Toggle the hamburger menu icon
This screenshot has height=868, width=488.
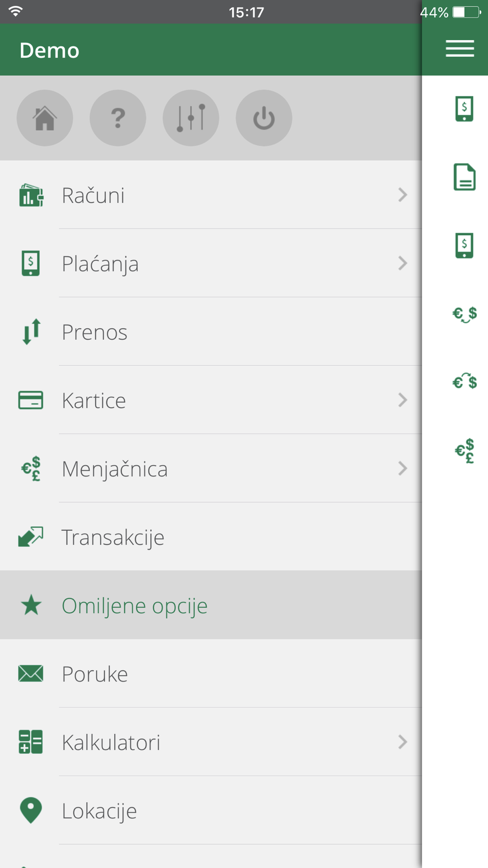459,49
